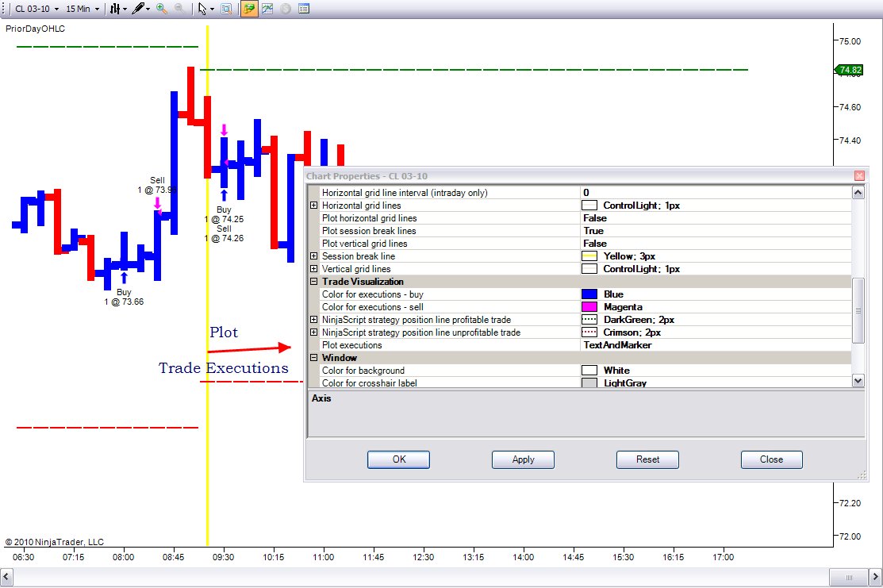Click the yellow Session break line swatch
Screen dimensions: 883x588
589,256
